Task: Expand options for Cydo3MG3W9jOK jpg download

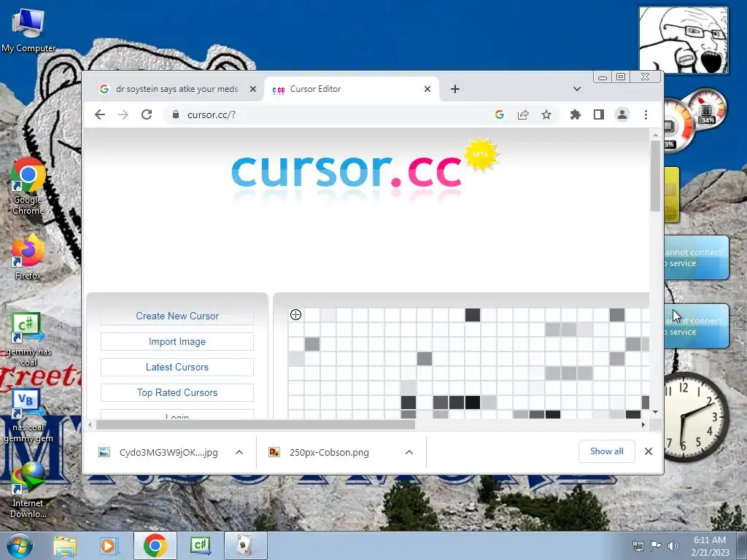Action: click(x=239, y=452)
